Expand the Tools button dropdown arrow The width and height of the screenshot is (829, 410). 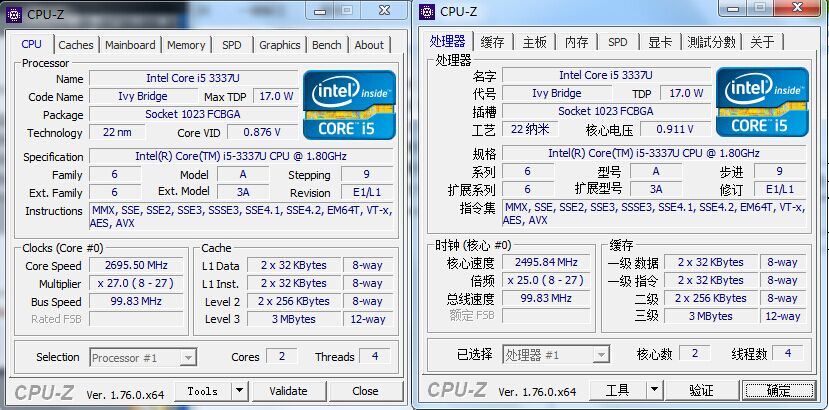point(239,391)
